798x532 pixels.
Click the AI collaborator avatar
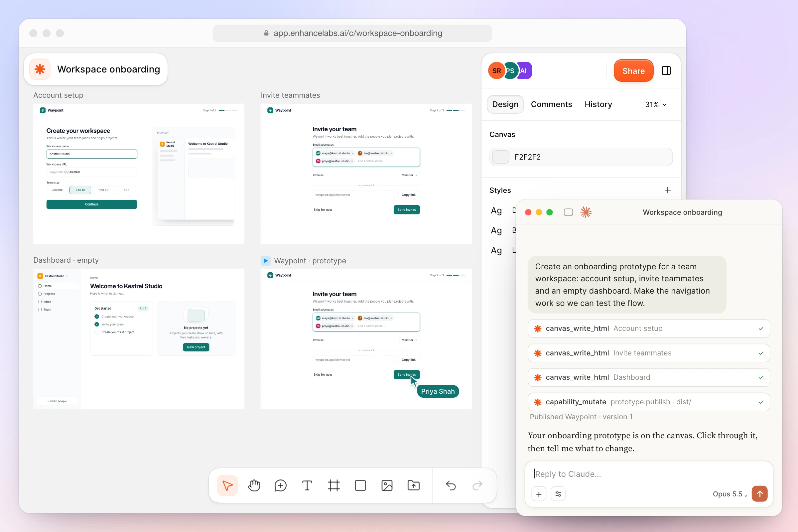click(x=524, y=70)
